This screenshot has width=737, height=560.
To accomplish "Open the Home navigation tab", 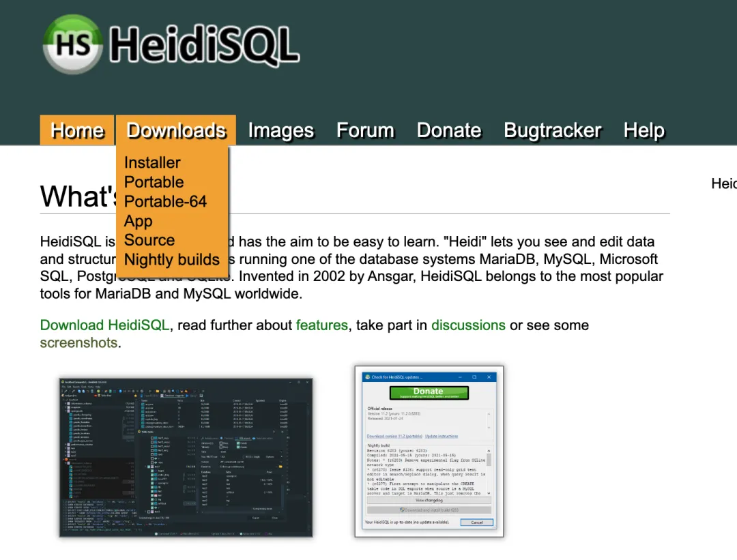I will [x=77, y=130].
